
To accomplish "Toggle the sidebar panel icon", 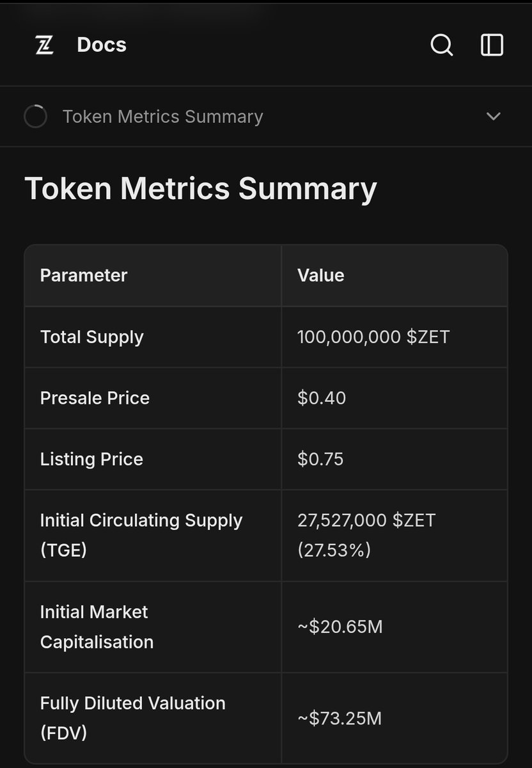I will coord(492,45).
